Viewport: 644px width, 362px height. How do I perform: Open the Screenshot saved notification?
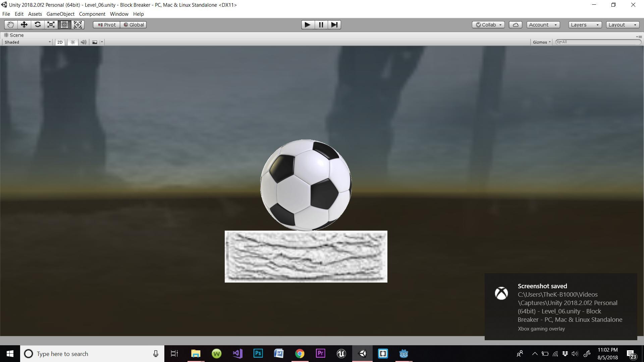coord(561,307)
